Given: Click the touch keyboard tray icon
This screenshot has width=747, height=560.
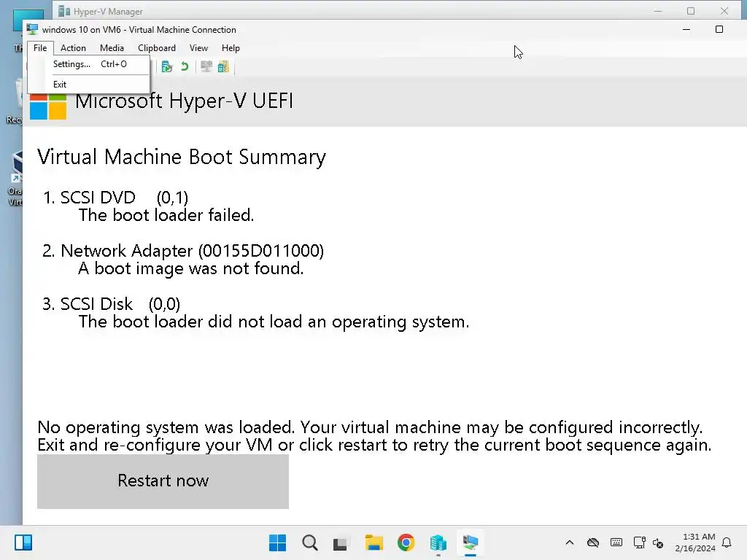Looking at the screenshot, I should tap(616, 542).
